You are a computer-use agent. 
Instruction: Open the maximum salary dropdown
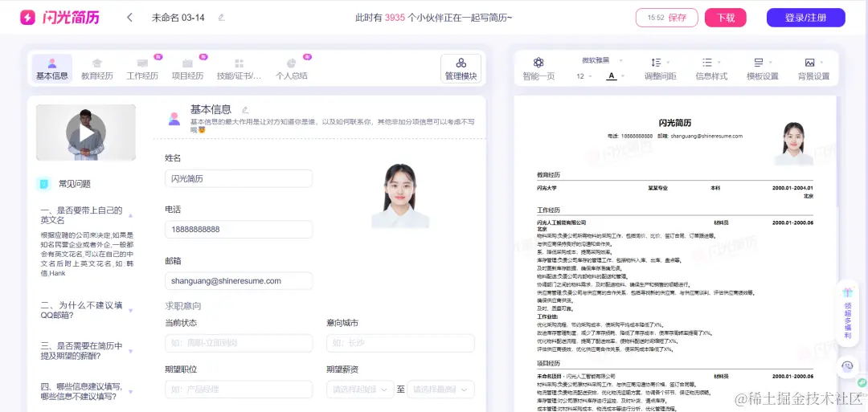[x=440, y=390]
